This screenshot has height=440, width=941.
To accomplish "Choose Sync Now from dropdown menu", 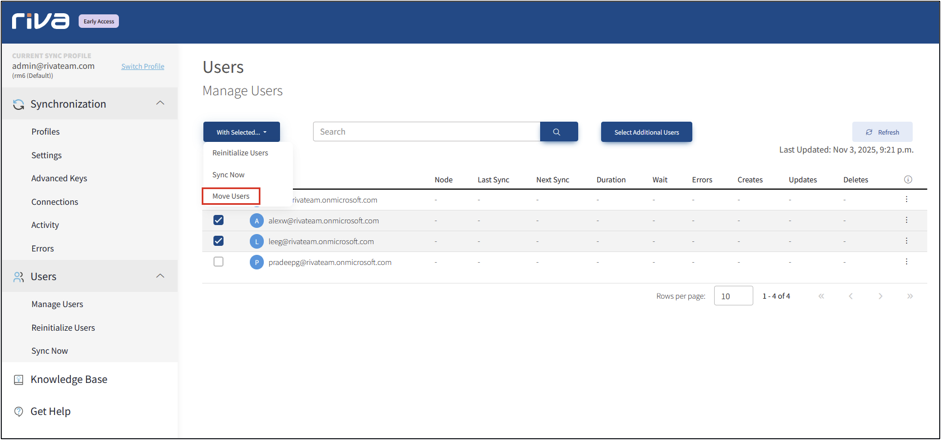I will 229,175.
